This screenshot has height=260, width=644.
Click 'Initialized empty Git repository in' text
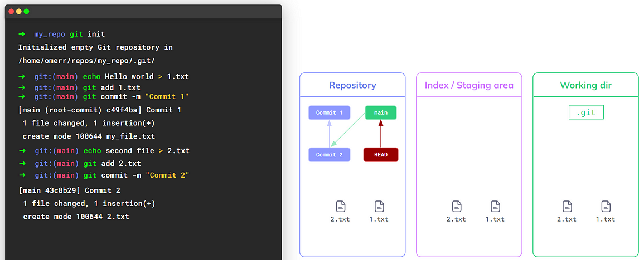[95, 47]
